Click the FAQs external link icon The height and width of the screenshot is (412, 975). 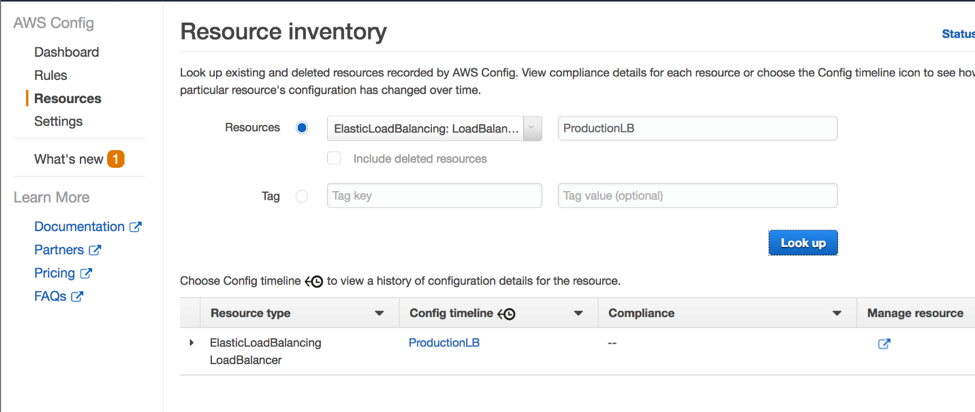click(x=77, y=296)
